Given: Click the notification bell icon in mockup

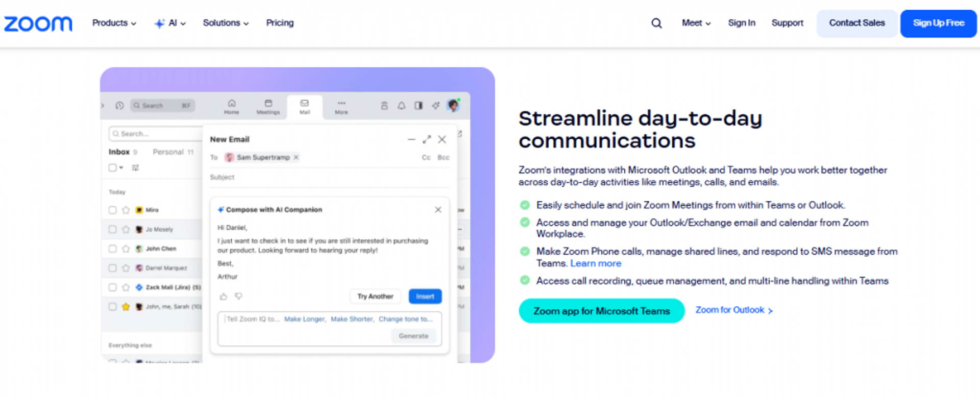Looking at the screenshot, I should (x=402, y=106).
